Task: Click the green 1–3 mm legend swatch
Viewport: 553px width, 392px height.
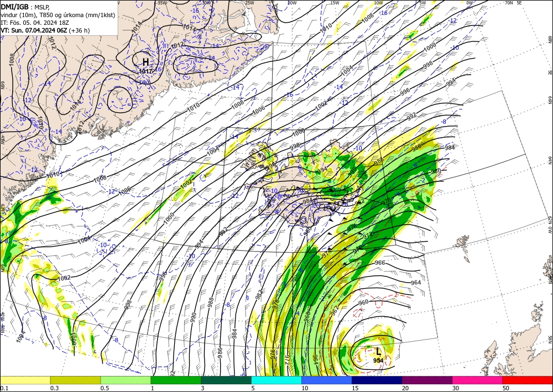Action: (x=176, y=380)
